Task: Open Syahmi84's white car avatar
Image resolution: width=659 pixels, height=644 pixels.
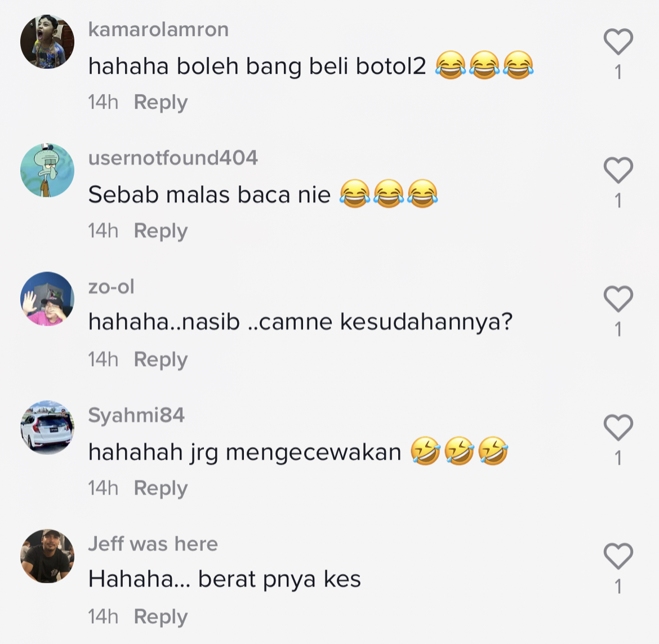Action: pos(47,428)
